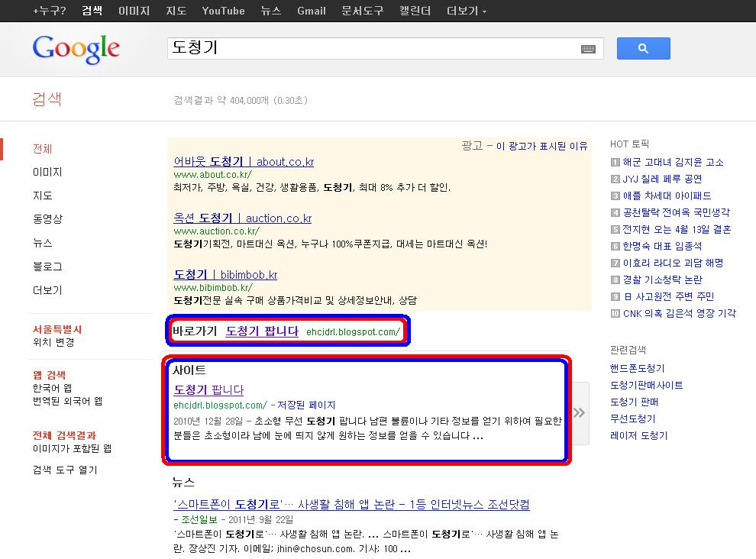Open hot topic 한명숙 대표 임종석
This screenshot has width=756, height=559.
click(x=662, y=246)
